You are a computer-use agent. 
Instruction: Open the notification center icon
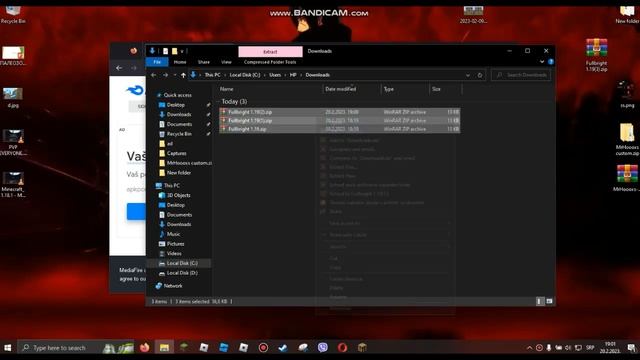pyautogui.click(x=631, y=348)
